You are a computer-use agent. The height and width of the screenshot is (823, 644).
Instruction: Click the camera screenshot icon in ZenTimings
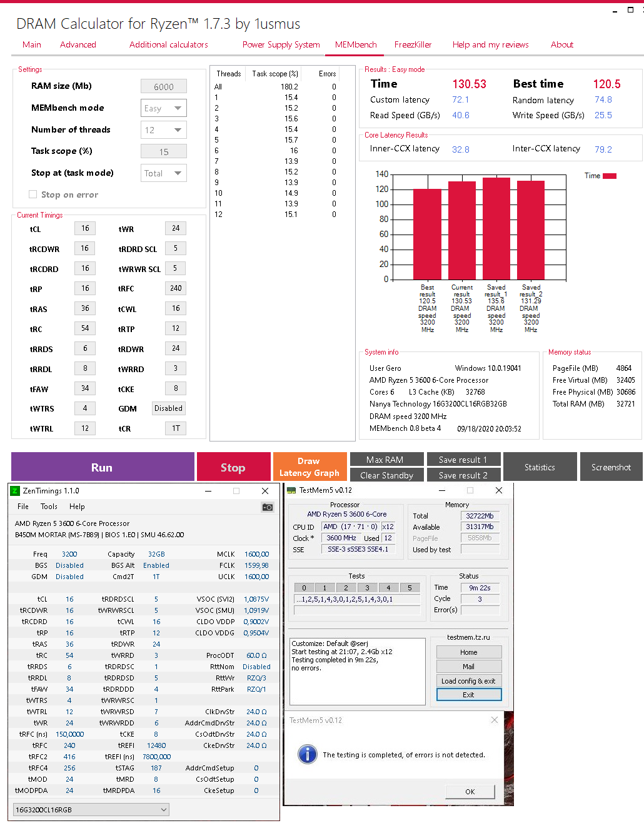coord(267,507)
